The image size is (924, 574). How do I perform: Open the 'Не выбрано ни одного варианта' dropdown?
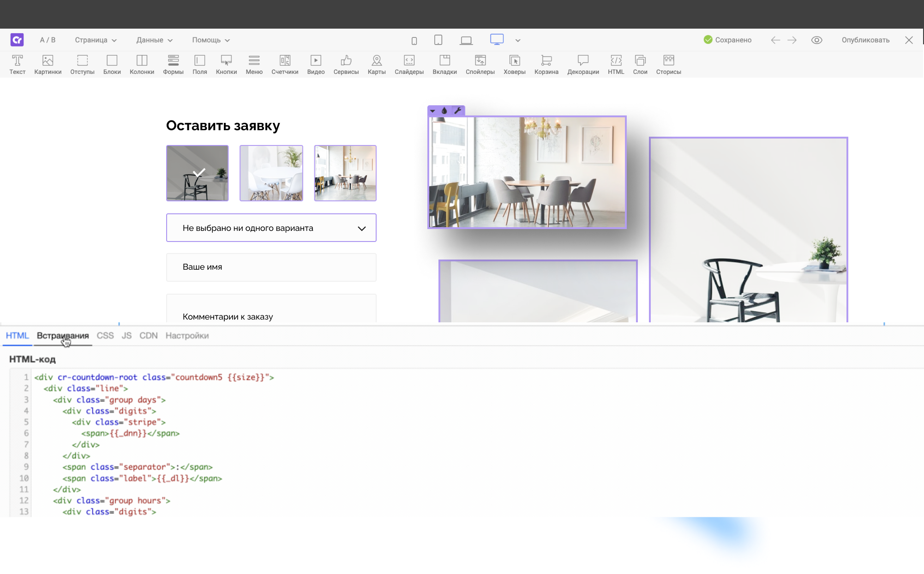271,228
